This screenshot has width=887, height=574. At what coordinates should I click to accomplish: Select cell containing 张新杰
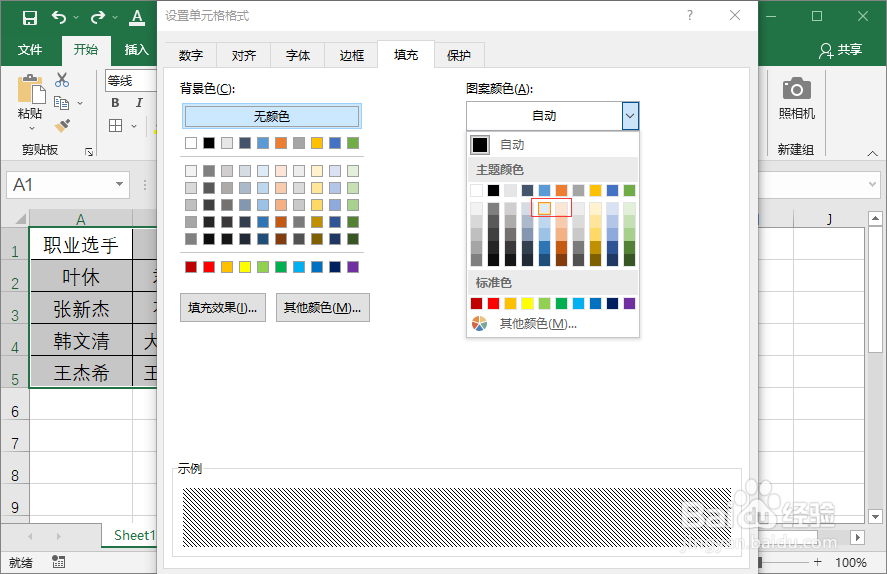click(81, 309)
